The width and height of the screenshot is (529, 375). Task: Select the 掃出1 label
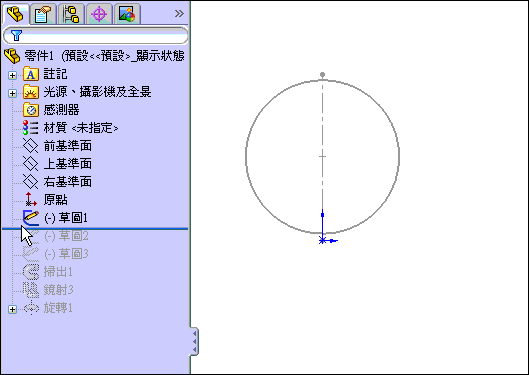click(x=58, y=272)
